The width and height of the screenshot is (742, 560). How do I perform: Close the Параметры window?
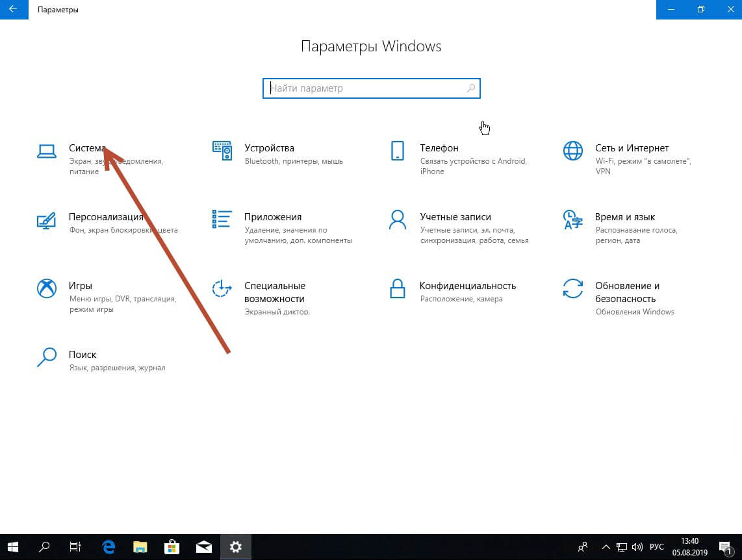(x=730, y=10)
